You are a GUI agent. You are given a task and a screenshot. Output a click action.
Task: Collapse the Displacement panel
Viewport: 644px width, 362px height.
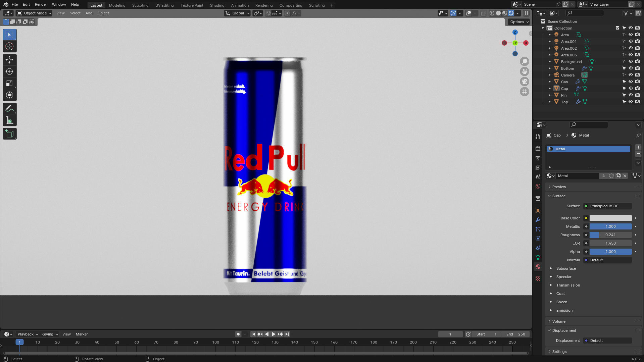point(564,330)
